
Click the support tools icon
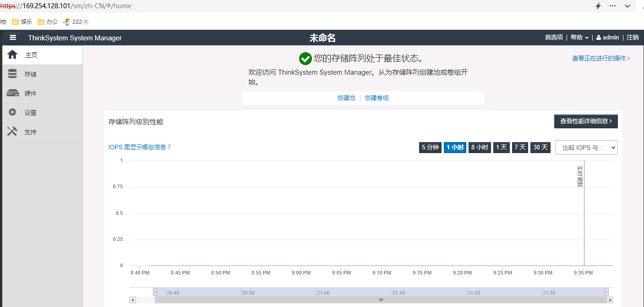coord(12,132)
